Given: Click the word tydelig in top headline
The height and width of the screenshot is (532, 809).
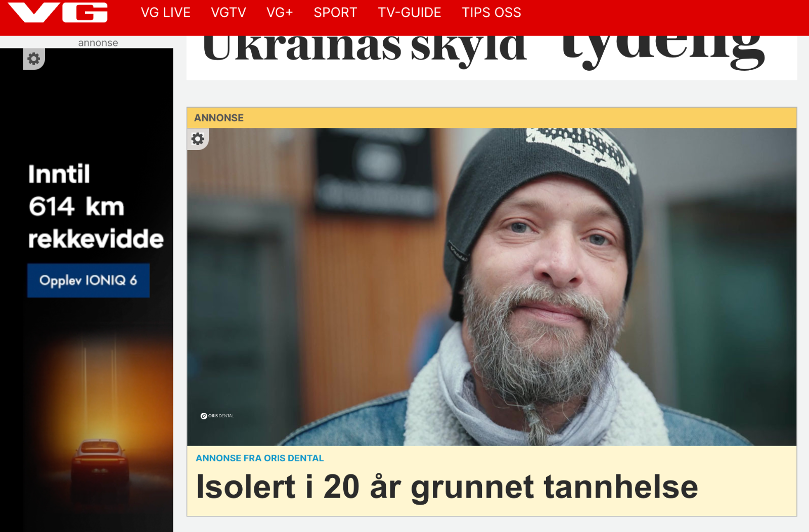Looking at the screenshot, I should click(x=662, y=51).
